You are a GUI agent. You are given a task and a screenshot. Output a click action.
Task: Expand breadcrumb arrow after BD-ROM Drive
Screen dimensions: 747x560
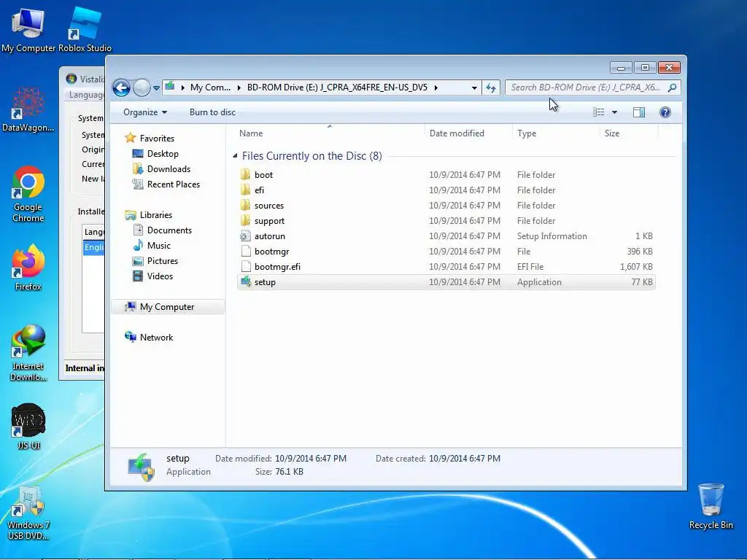pos(436,87)
